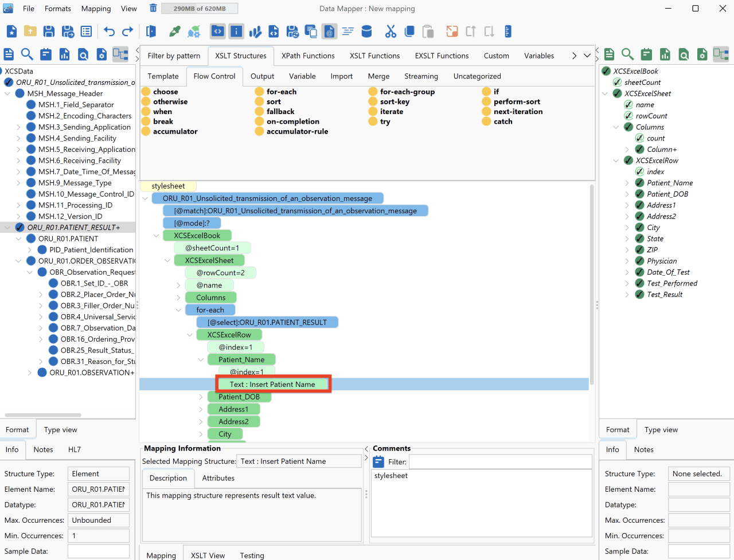Expand the Physician node in right tree

click(x=627, y=261)
